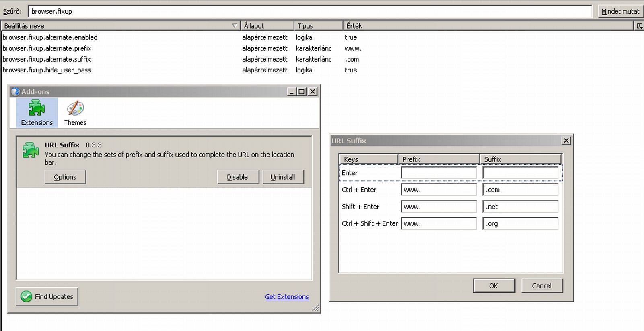Viewport: 644px width, 331px height.
Task: Click the Ctrl + Enter suffix field
Action: click(x=520, y=190)
